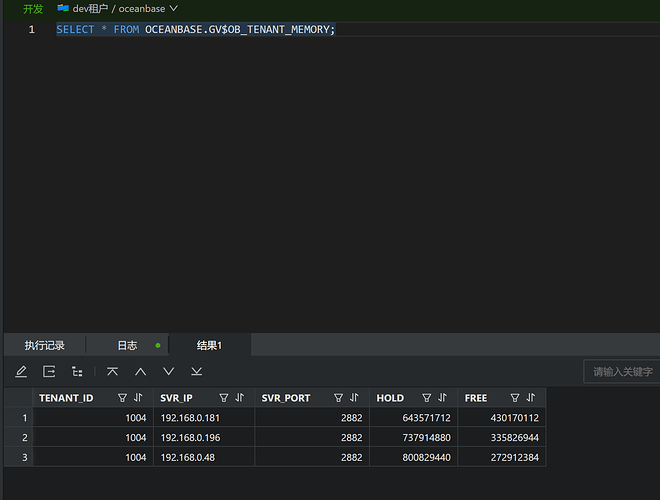This screenshot has height=500, width=660.
Task: Sort the FREE column
Action: coord(531,398)
